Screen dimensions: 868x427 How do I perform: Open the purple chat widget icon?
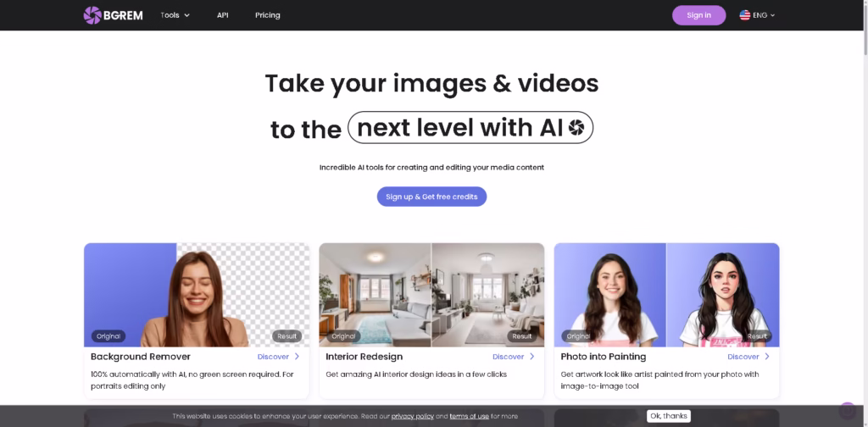coord(847,410)
